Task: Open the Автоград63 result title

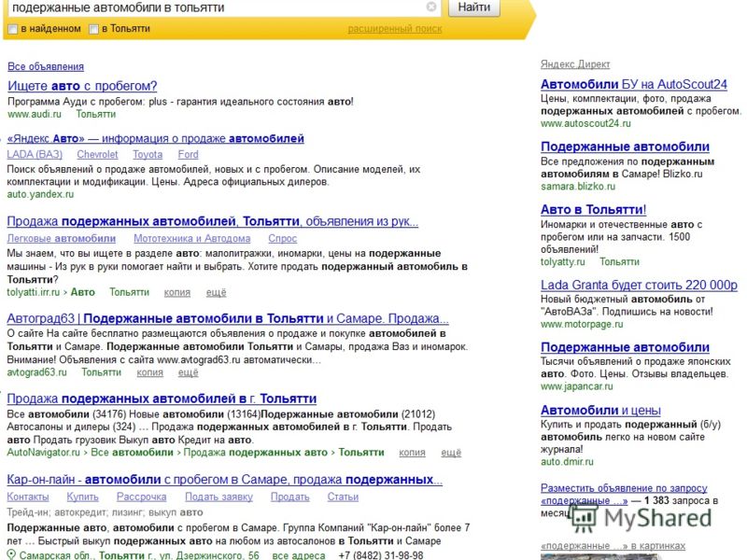Action: click(x=228, y=318)
